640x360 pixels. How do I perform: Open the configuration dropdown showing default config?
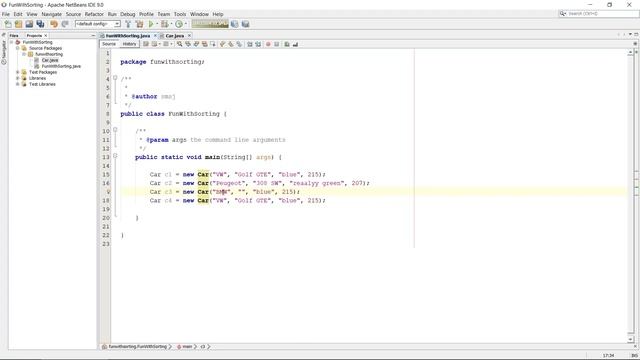pyautogui.click(x=98, y=24)
